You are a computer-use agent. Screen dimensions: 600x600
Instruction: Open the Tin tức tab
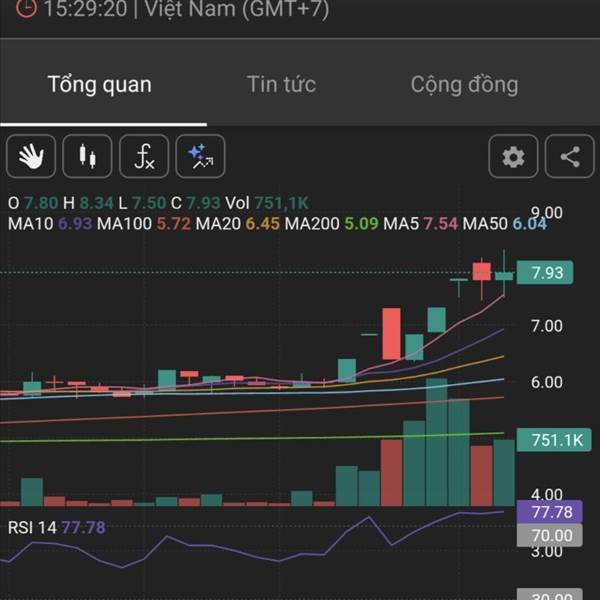[x=281, y=84]
